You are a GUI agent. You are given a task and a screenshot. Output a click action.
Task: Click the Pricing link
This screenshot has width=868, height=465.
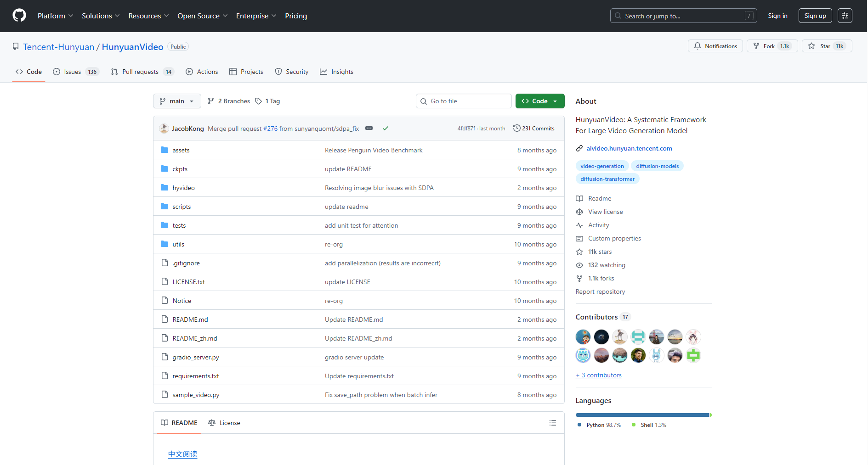tap(296, 16)
